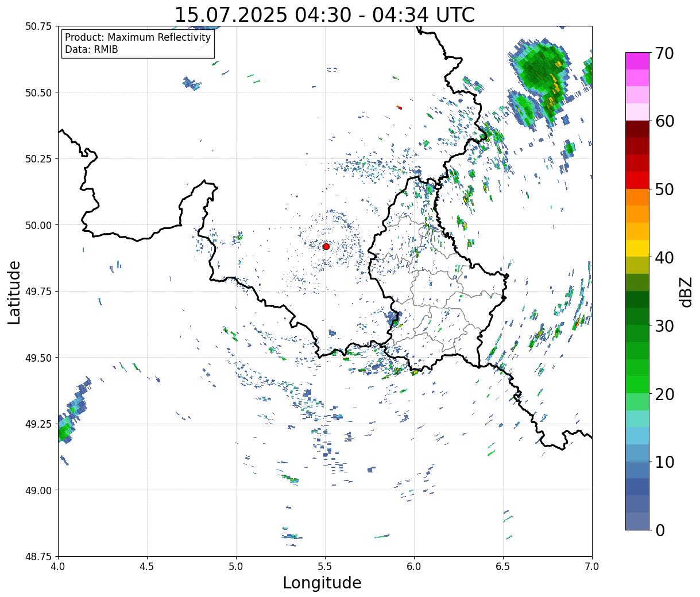Viewport: 700px width, 597px height.
Task: Pick the magenta swatch at top of colorbar
Action: pos(637,61)
